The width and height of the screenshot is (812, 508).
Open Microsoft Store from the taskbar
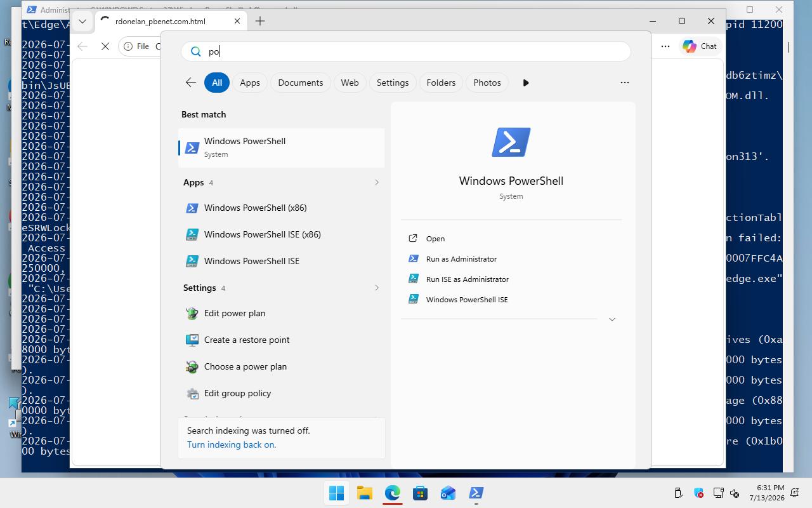coord(420,493)
